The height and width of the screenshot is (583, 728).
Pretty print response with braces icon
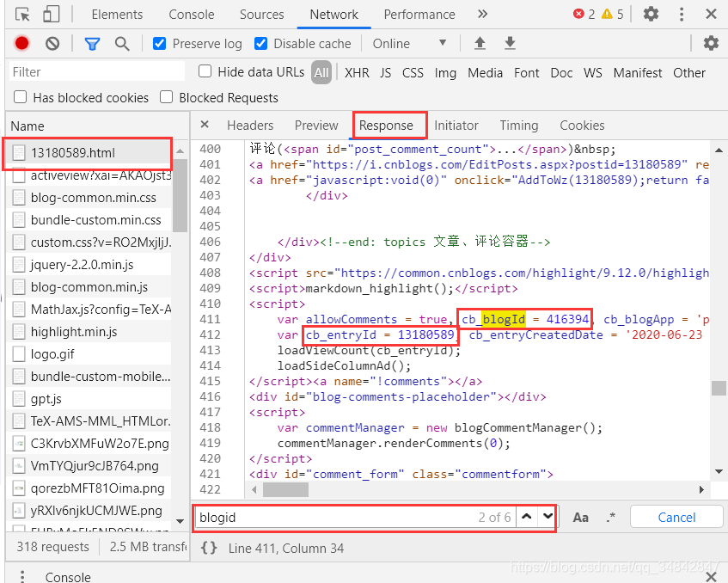point(209,548)
